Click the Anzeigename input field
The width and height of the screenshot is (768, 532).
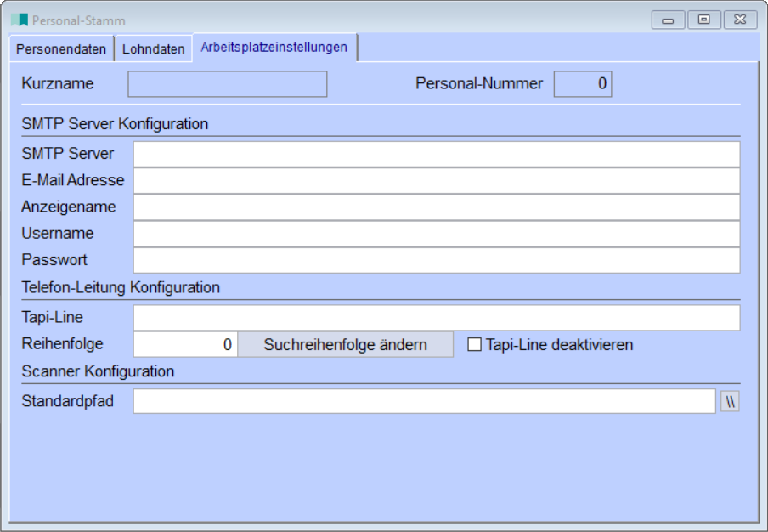(x=437, y=207)
